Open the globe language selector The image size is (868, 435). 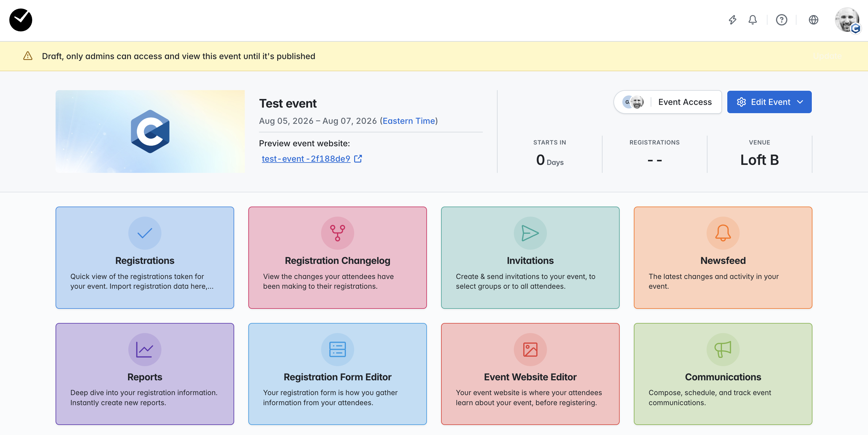[813, 20]
